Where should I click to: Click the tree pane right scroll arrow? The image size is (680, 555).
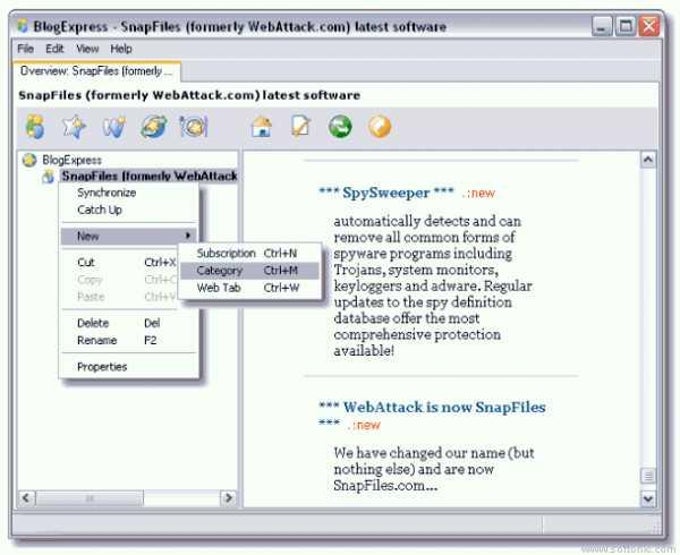click(229, 498)
